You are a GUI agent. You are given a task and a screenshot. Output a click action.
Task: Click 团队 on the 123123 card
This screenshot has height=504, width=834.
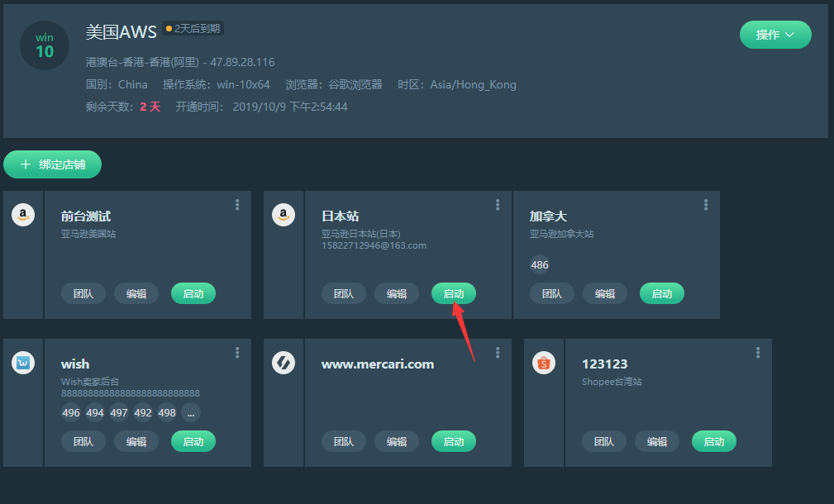(x=603, y=441)
